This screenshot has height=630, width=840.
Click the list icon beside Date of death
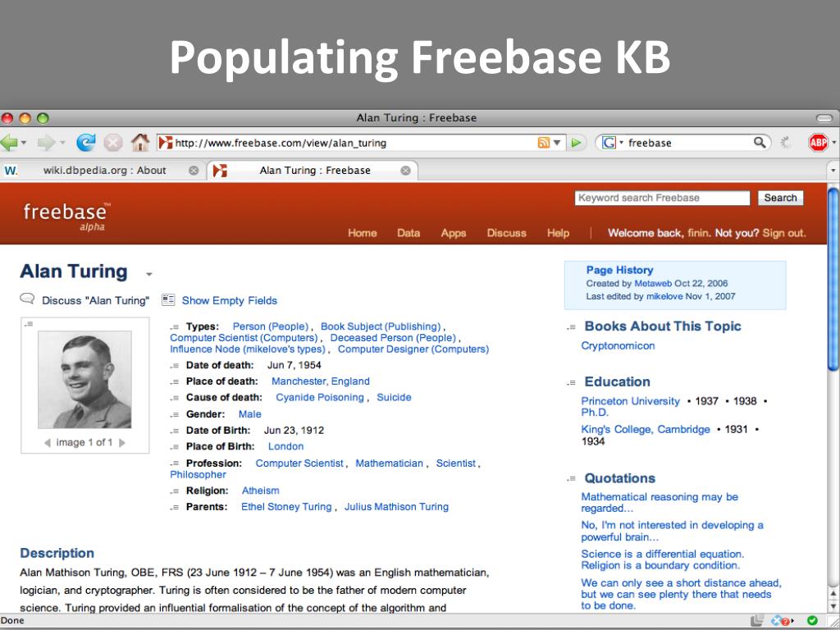click(174, 366)
